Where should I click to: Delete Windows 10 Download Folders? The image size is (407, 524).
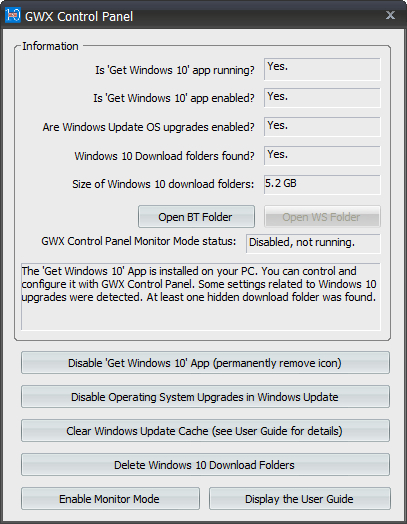(205, 465)
